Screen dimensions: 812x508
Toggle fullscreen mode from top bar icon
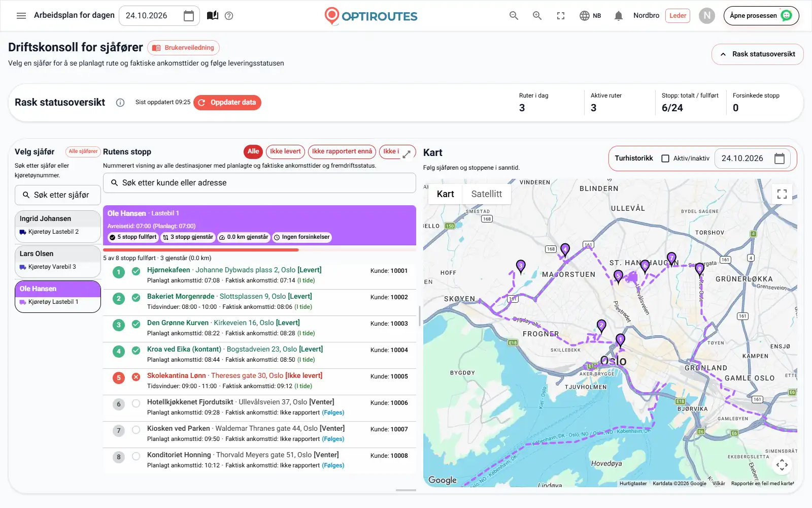561,16
